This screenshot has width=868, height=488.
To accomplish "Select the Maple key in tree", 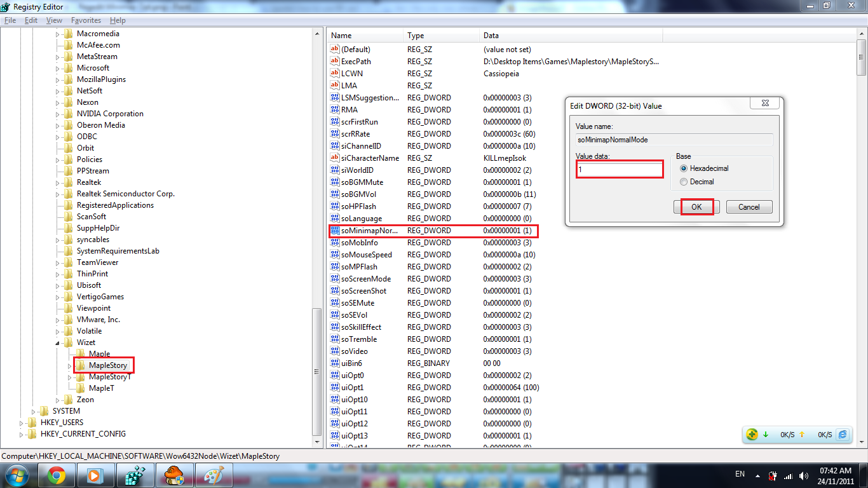I will pos(99,354).
